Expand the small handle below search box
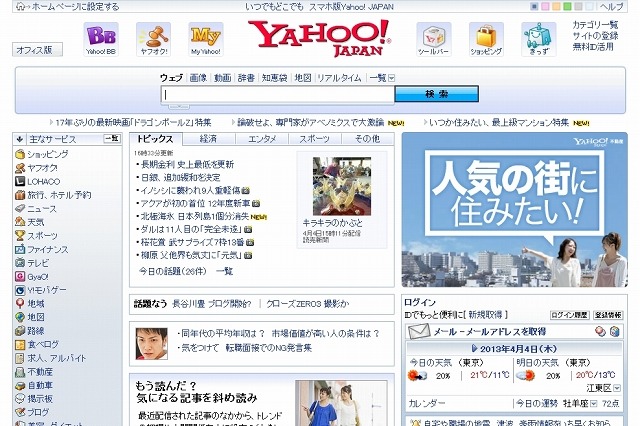The width and height of the screenshot is (640, 426). tap(179, 107)
